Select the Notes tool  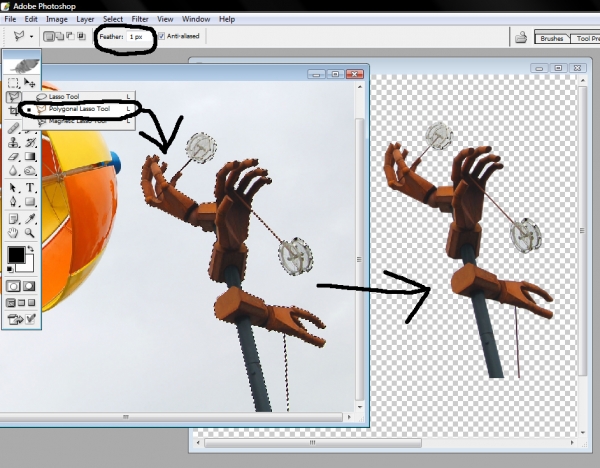pyautogui.click(x=13, y=219)
